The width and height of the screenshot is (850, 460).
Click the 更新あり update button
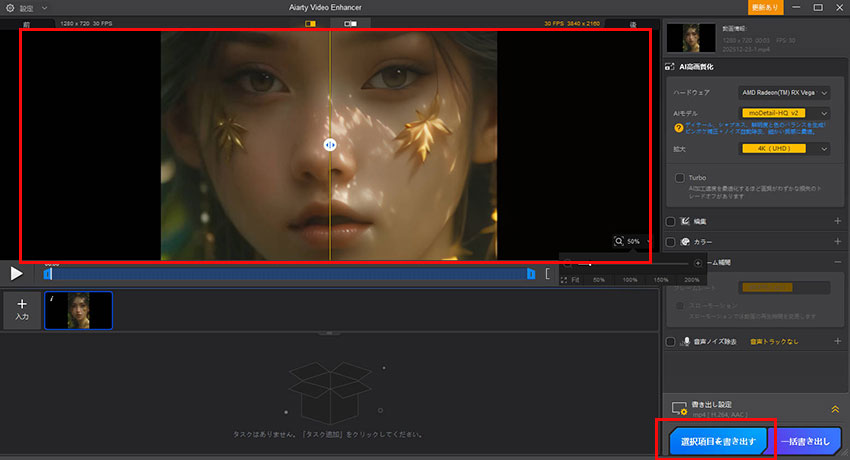[x=765, y=8]
